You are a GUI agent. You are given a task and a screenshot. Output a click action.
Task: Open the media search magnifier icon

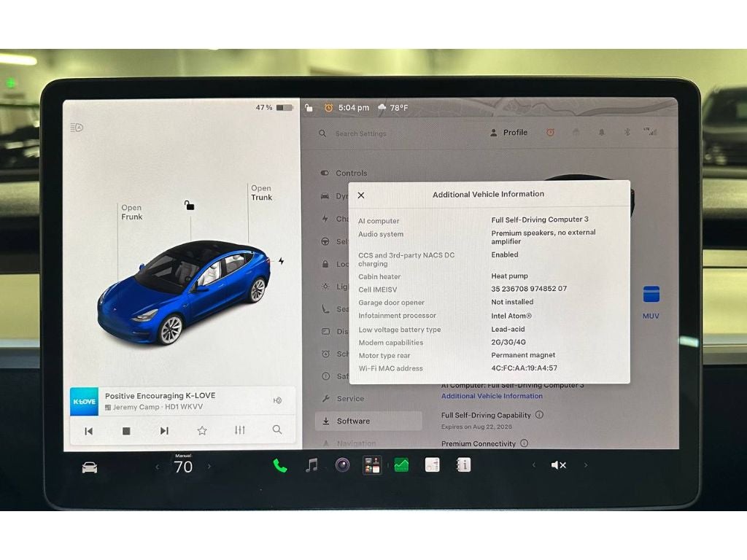(276, 429)
